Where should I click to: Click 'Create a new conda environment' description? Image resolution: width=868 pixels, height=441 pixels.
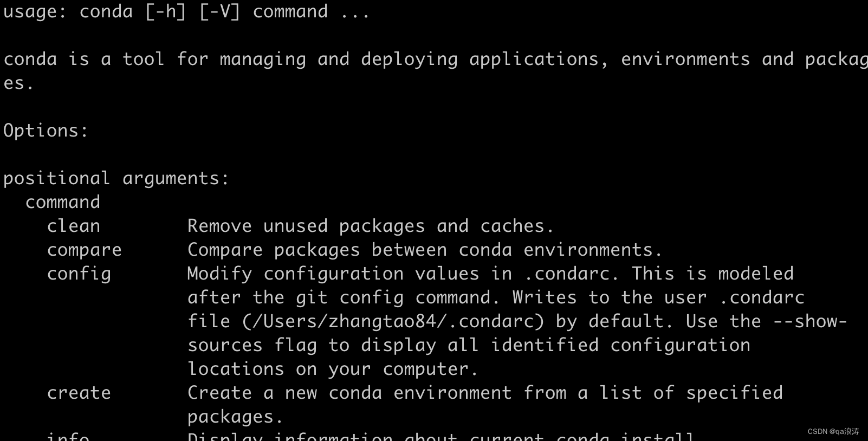349,393
